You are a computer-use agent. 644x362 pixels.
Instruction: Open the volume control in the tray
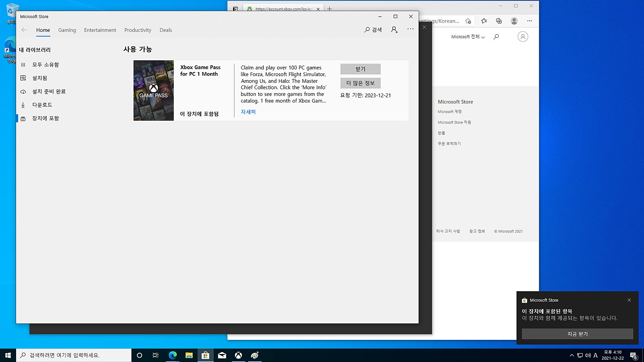click(x=588, y=355)
